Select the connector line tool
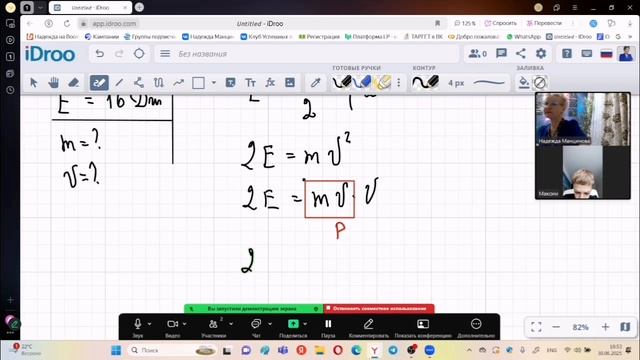The height and width of the screenshot is (360, 640). [x=139, y=83]
